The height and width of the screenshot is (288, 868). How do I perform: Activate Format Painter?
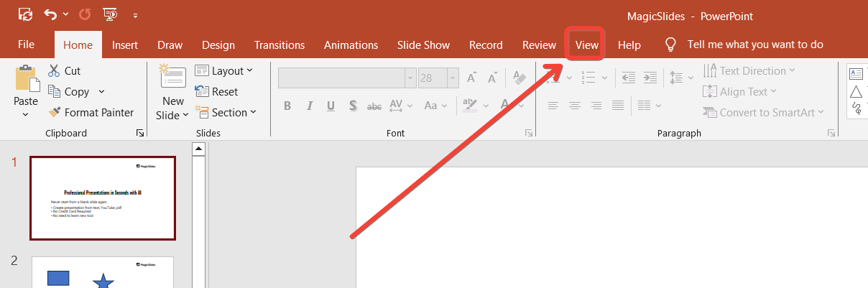91,112
